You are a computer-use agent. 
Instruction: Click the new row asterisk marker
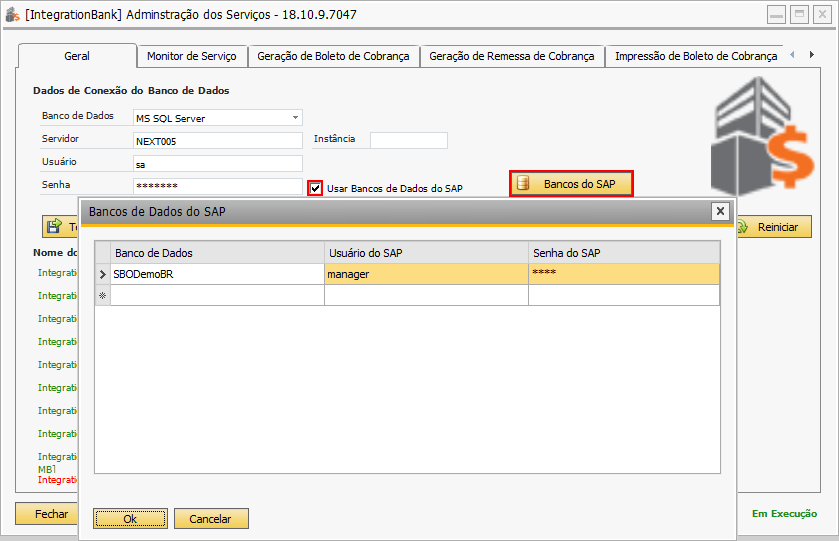pos(103,295)
